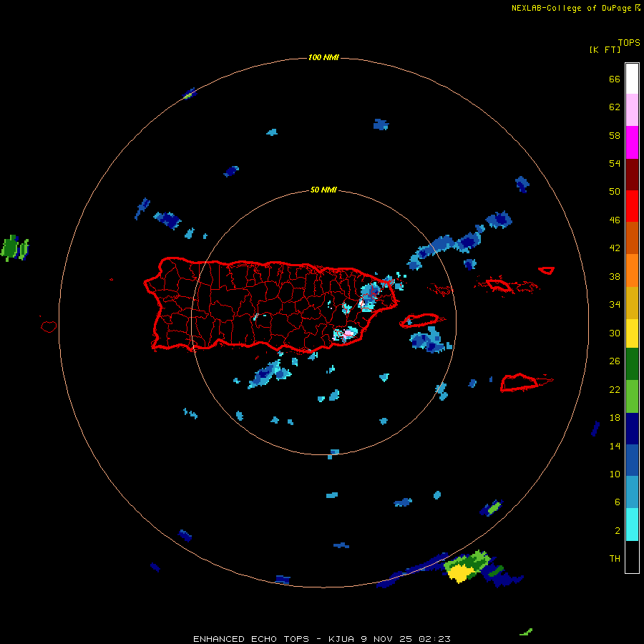
Task: Click the Enhanced Echo Tops KJUA footer caption
Action: tap(322, 639)
